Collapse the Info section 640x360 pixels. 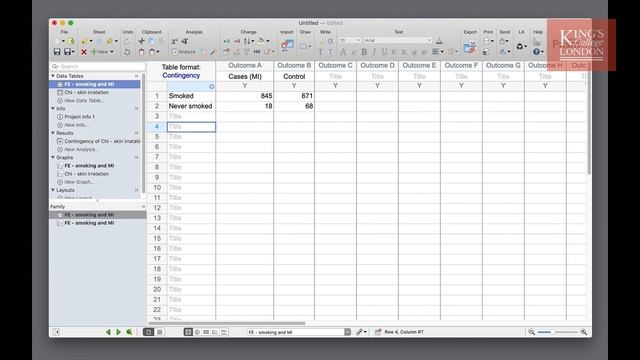tap(53, 109)
